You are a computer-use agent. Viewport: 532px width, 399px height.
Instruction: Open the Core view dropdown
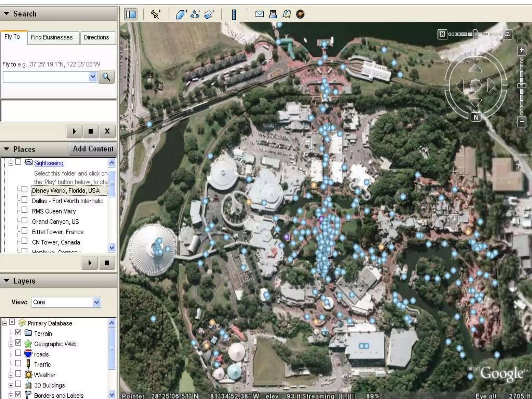(x=96, y=302)
